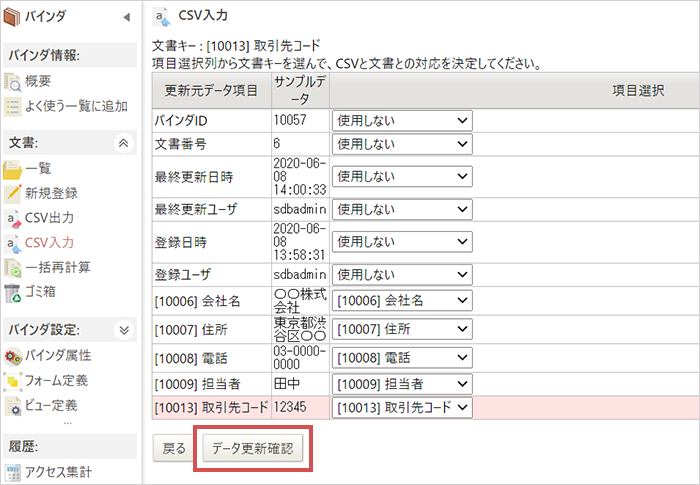The width and height of the screenshot is (700, 485).
Task: Click the データ更新確認 button
Action: (253, 448)
